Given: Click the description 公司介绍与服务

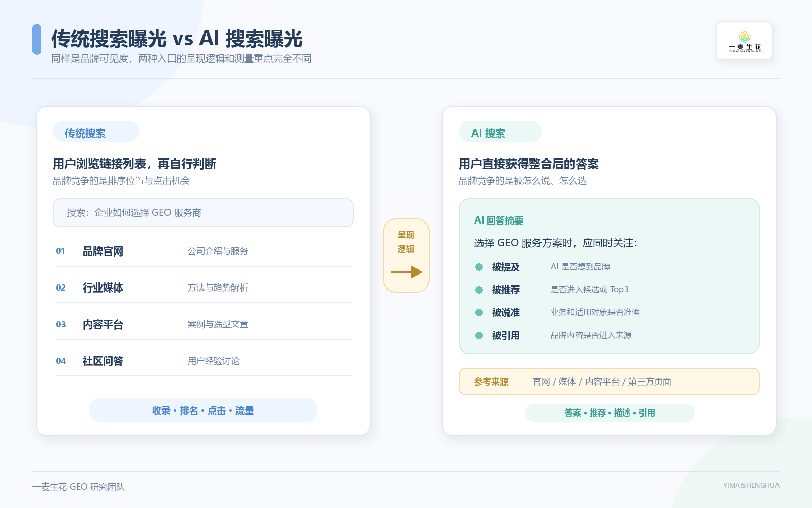Looking at the screenshot, I should click(218, 251).
